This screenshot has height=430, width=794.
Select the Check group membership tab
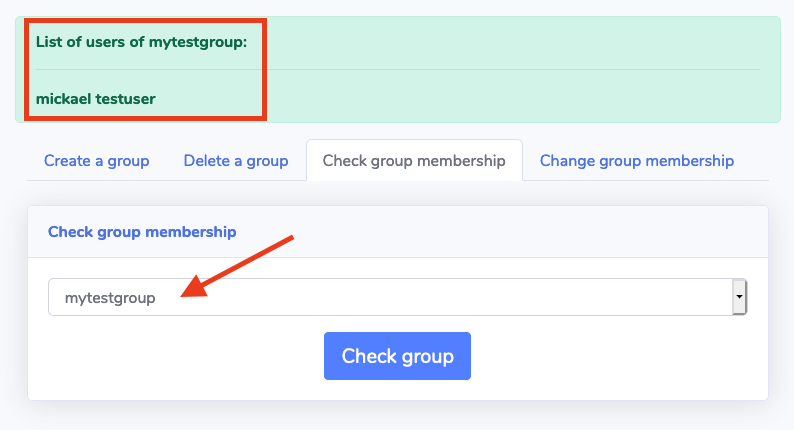[x=414, y=160]
